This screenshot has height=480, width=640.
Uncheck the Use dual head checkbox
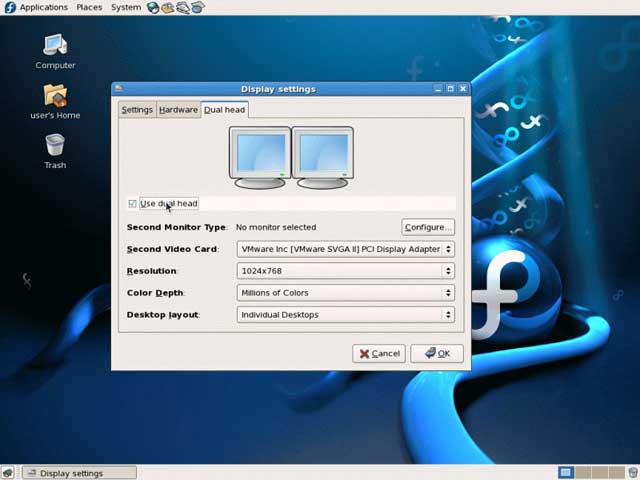click(x=132, y=204)
